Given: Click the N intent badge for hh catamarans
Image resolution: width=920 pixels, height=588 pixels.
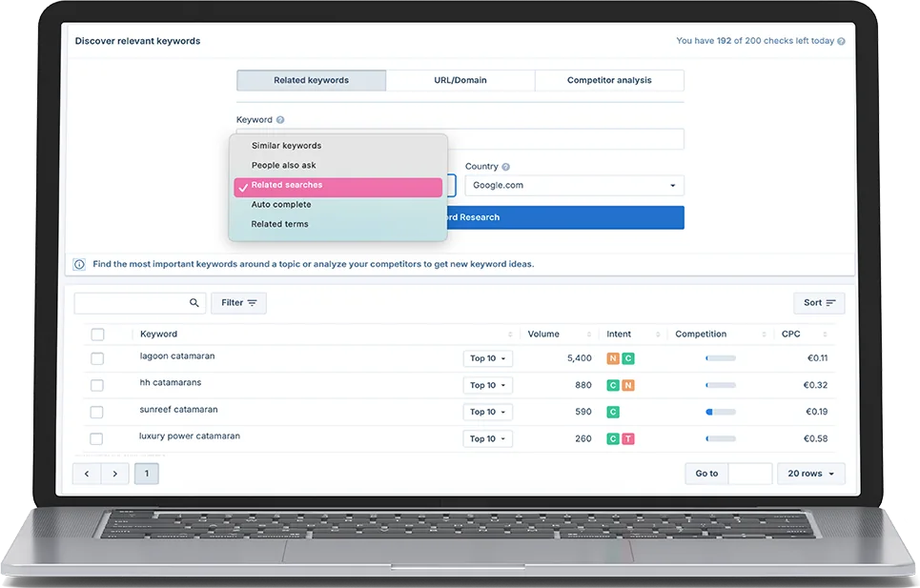Looking at the screenshot, I should [628, 385].
